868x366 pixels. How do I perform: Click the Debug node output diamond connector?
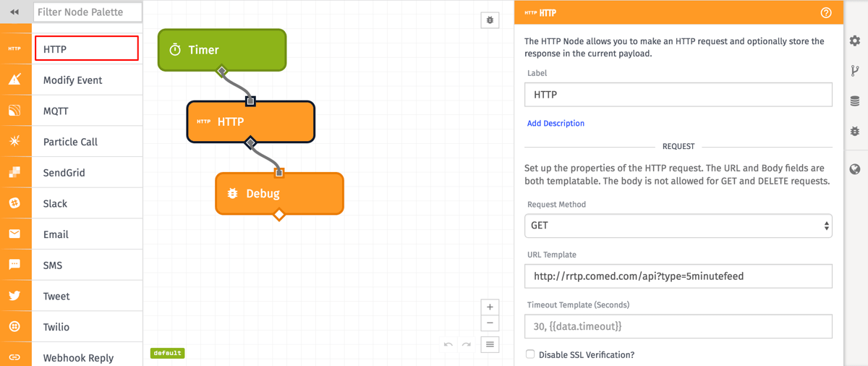279,214
